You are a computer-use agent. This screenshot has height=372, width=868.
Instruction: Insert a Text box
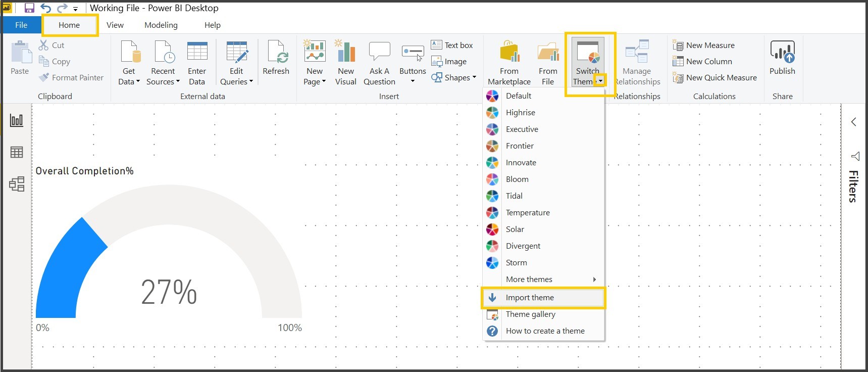click(x=452, y=45)
